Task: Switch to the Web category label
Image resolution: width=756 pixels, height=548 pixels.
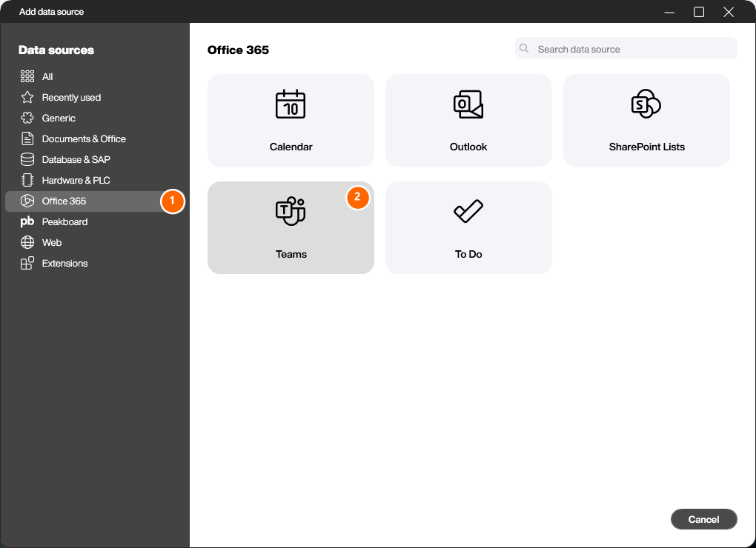Action: click(52, 242)
